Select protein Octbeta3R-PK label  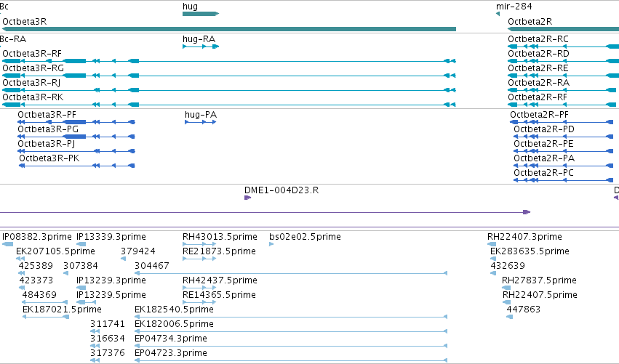point(49,158)
